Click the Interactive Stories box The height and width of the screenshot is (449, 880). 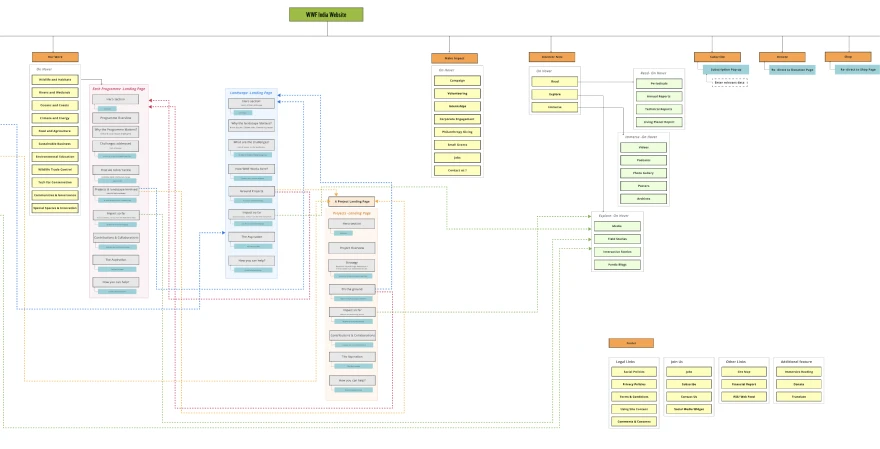point(617,252)
